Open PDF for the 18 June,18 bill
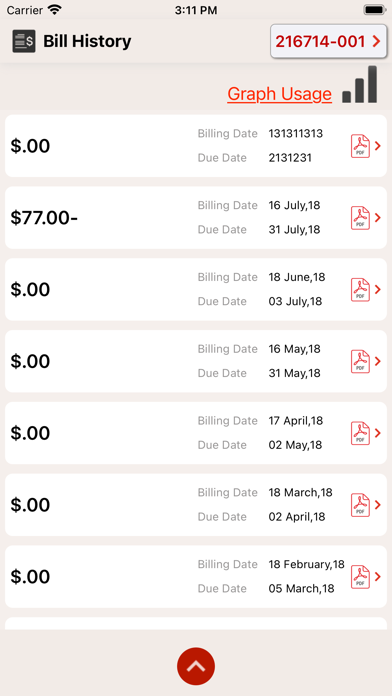The width and height of the screenshot is (392, 696). coord(360,290)
